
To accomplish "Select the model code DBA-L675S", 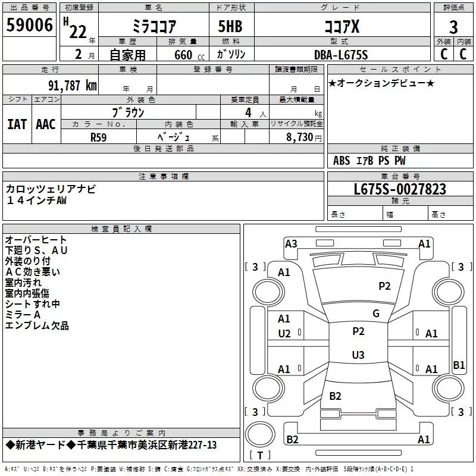I will (x=341, y=55).
